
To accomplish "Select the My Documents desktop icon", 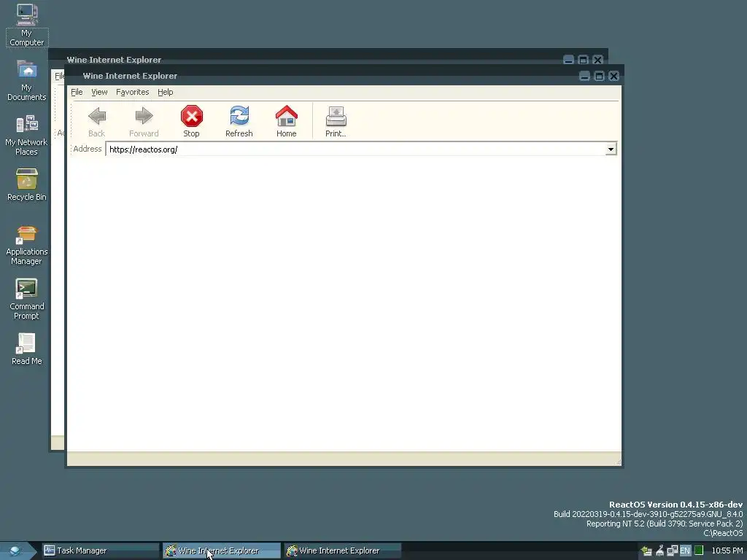I will point(27,80).
